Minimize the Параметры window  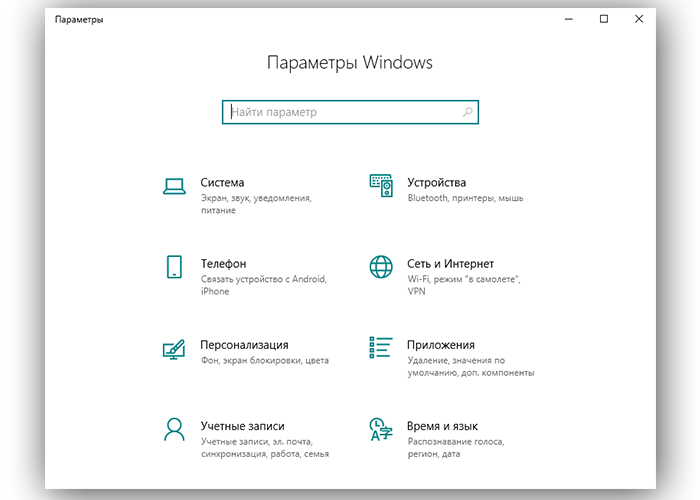(x=569, y=19)
